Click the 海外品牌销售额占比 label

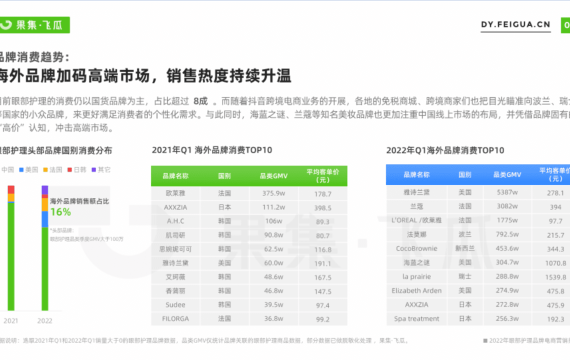click(x=79, y=201)
